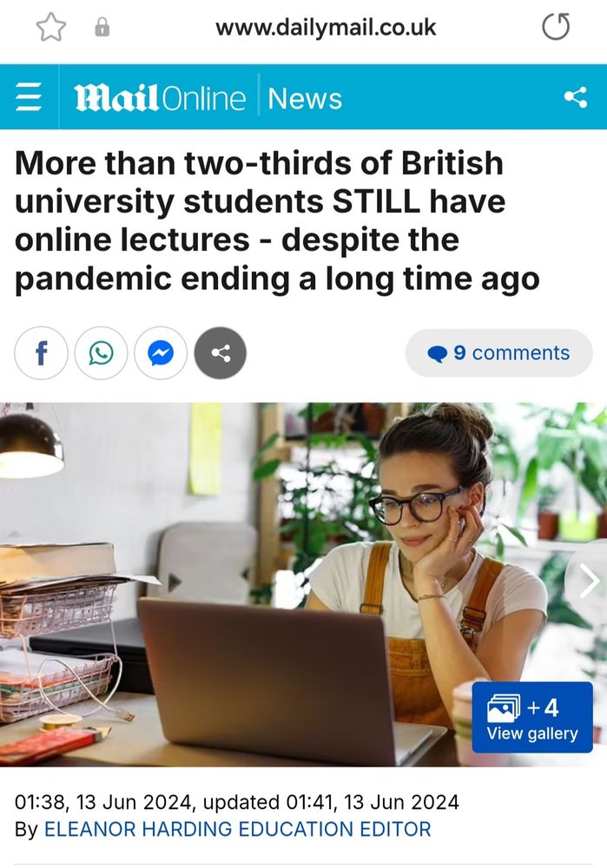This screenshot has width=607, height=868.
Task: Tap the article photo of the student
Action: [304, 584]
